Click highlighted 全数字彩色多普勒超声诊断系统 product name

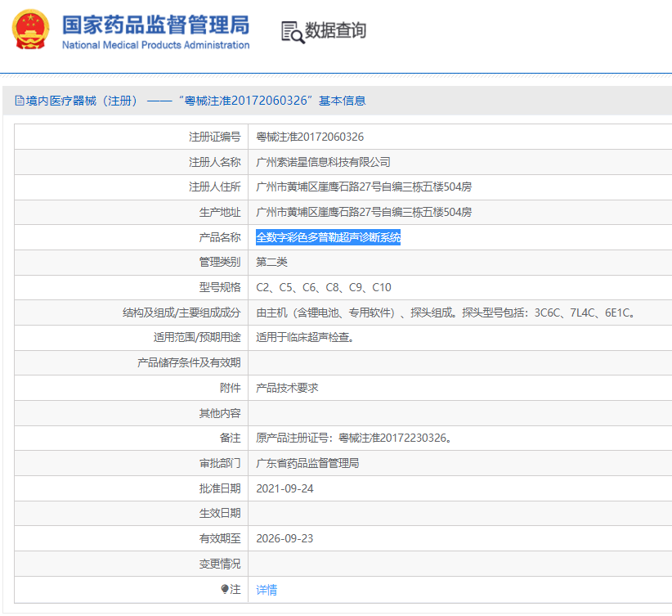[329, 237]
